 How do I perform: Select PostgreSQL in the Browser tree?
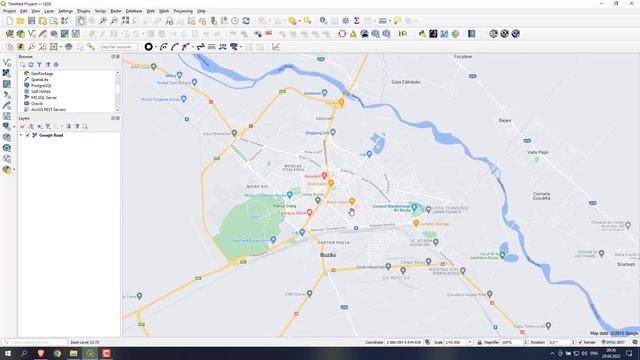[41, 86]
